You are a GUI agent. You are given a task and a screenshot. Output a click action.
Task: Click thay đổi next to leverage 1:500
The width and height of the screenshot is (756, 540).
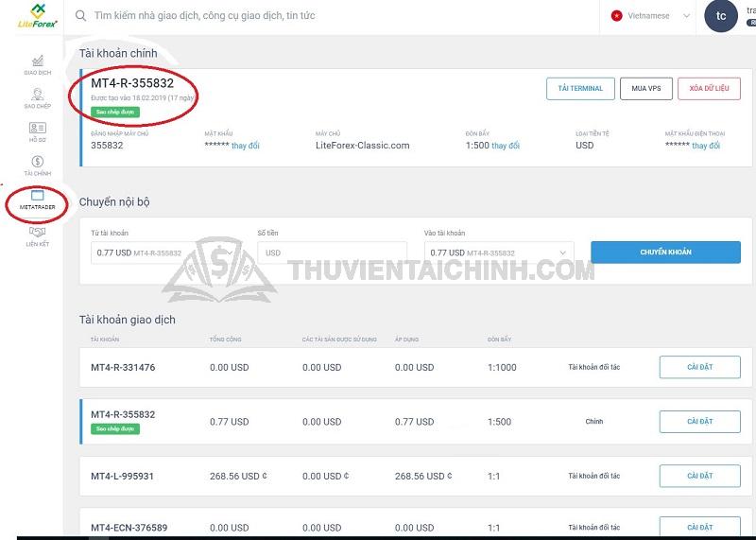506,146
